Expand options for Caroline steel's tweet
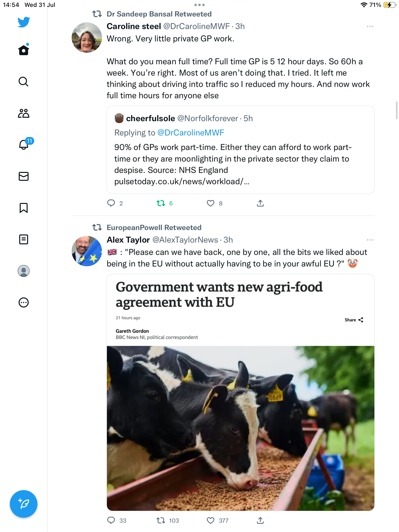This screenshot has width=399, height=532. 370,26
